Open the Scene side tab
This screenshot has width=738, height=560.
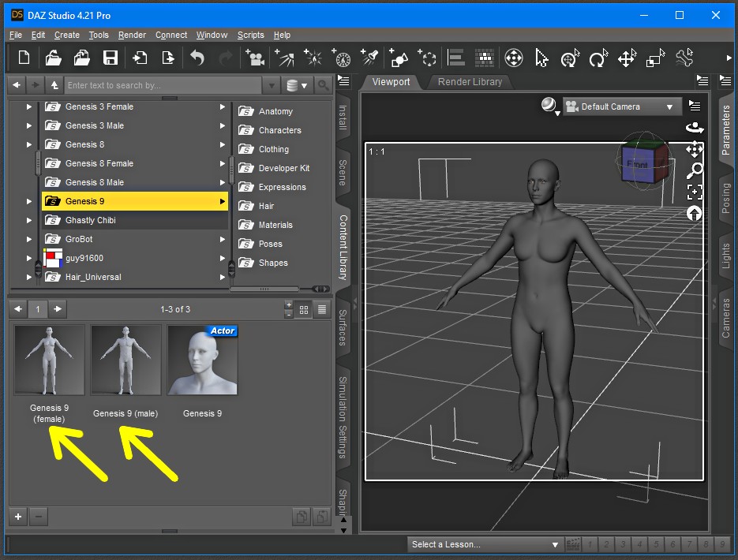point(343,173)
